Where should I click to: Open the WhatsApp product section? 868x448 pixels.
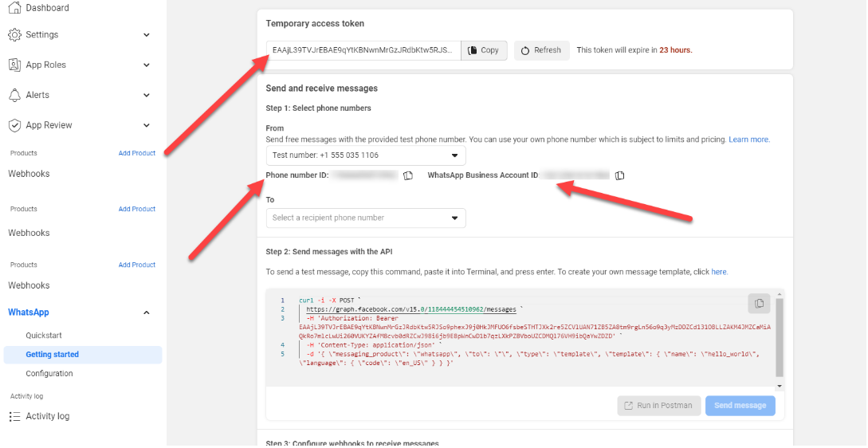click(x=29, y=312)
